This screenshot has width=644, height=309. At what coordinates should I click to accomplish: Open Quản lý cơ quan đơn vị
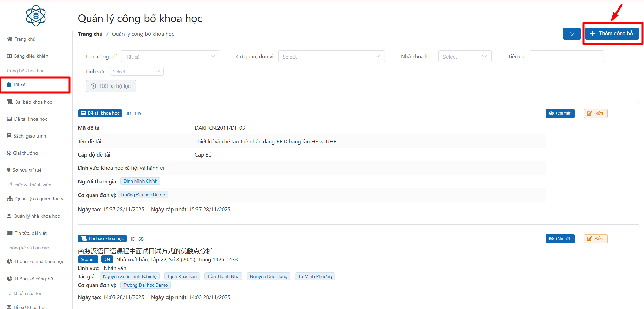pos(39,199)
